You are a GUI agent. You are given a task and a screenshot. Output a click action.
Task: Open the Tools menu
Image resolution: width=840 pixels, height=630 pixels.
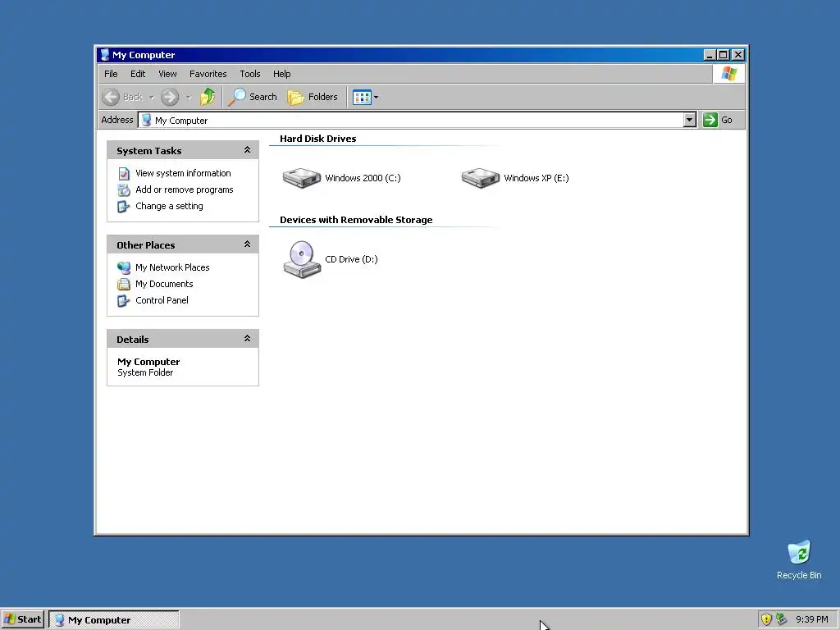click(249, 74)
